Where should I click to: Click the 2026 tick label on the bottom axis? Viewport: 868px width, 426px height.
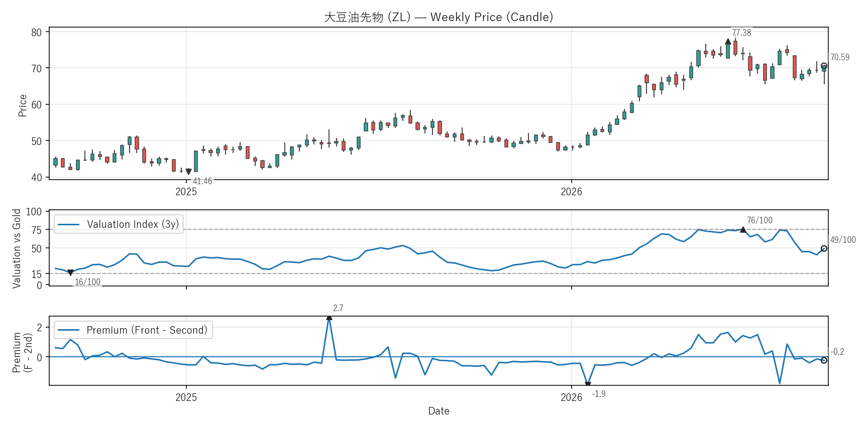[x=572, y=397]
